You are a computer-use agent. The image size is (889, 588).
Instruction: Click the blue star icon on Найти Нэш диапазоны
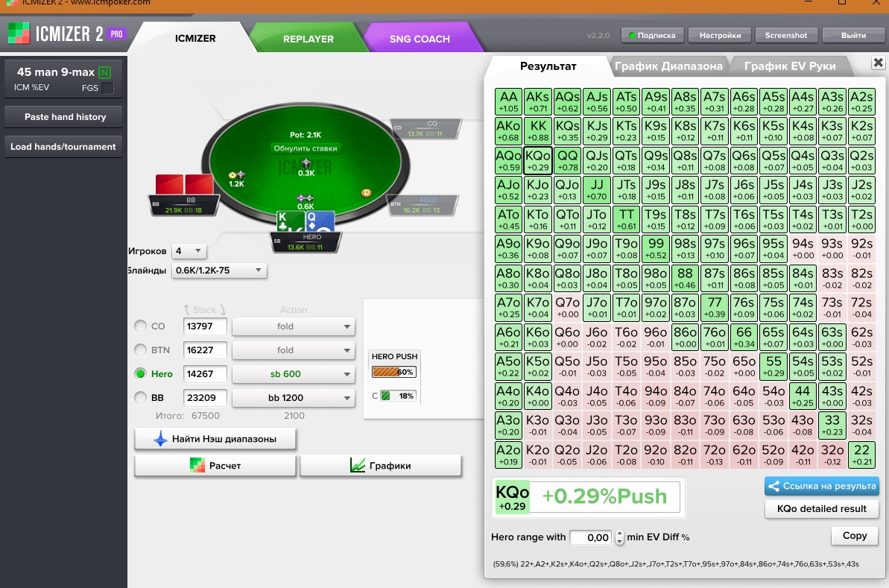pos(160,438)
